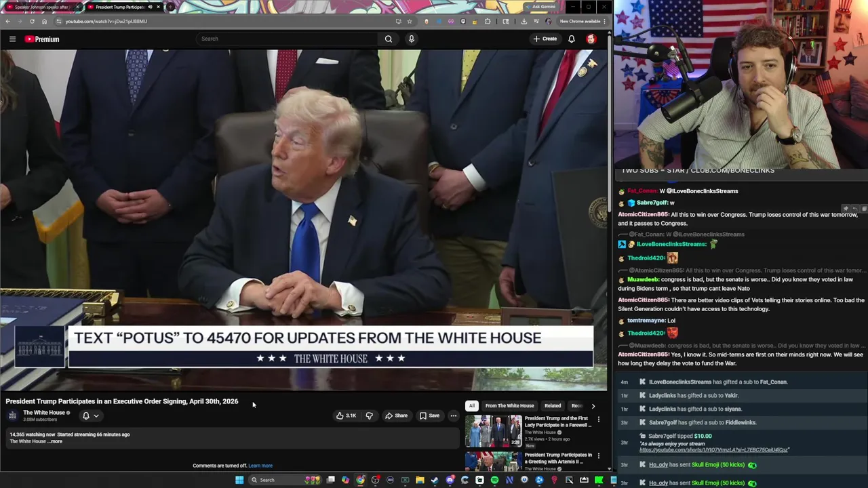Open Windows Start menu
The image size is (868, 488).
point(239,480)
